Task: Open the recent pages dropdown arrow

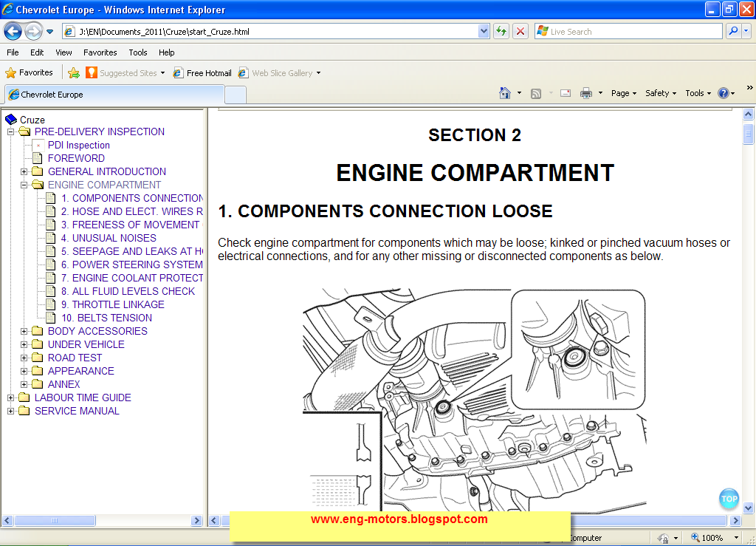Action: [x=49, y=32]
